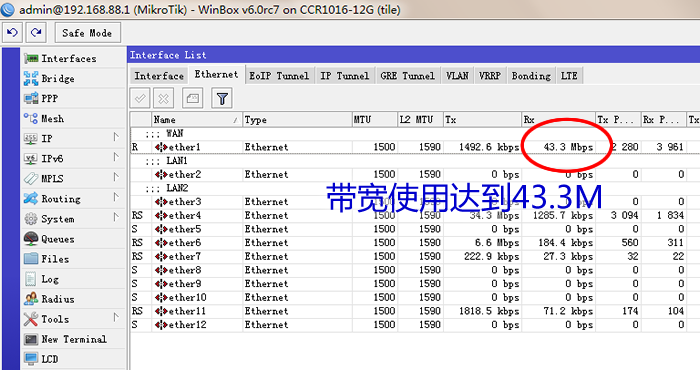The image size is (700, 370).
Task: Select the ether6 row name
Action: pyautogui.click(x=185, y=243)
